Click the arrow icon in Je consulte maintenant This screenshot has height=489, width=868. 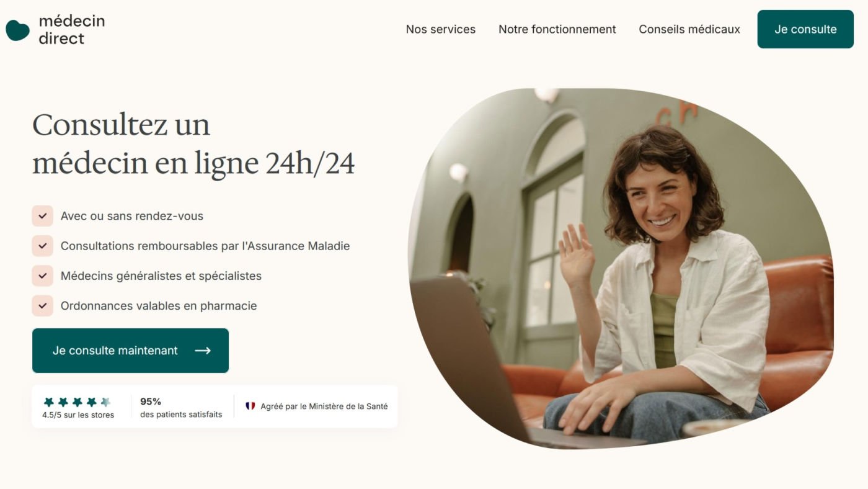coord(203,351)
